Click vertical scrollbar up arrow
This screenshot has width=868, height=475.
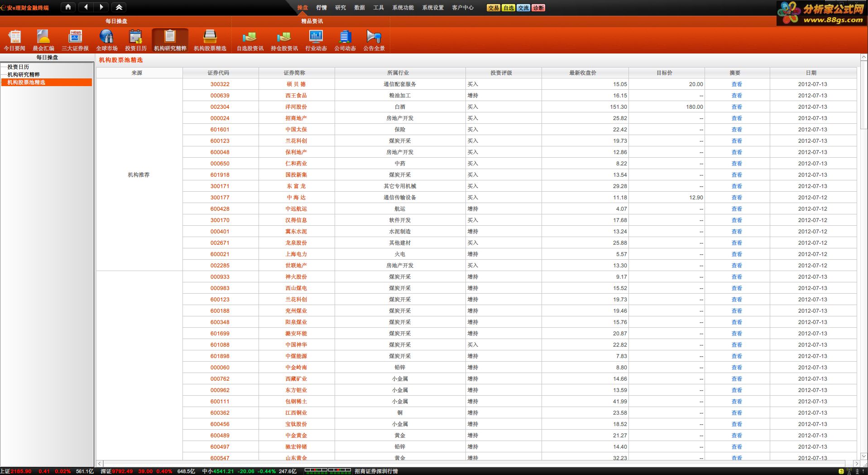863,58
